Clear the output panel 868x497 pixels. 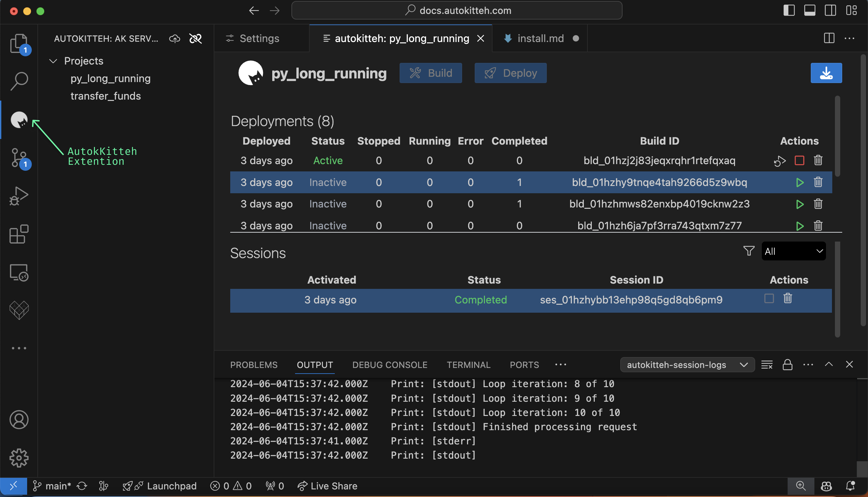tap(767, 365)
